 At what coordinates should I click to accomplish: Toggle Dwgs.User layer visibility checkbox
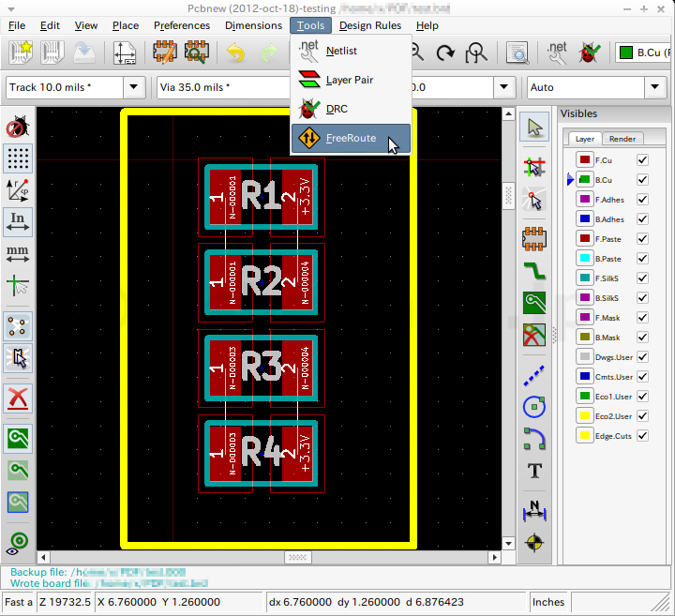(x=642, y=357)
